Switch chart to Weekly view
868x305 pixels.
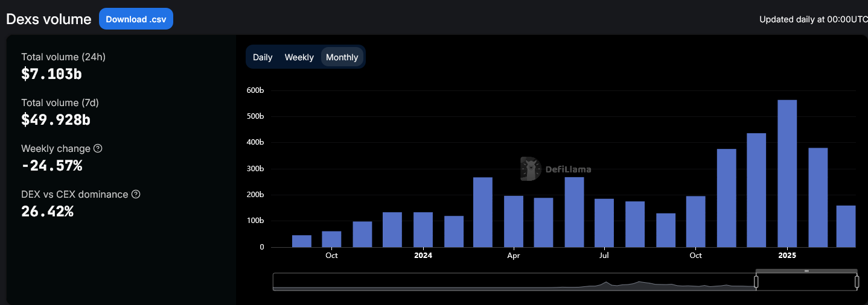(299, 57)
